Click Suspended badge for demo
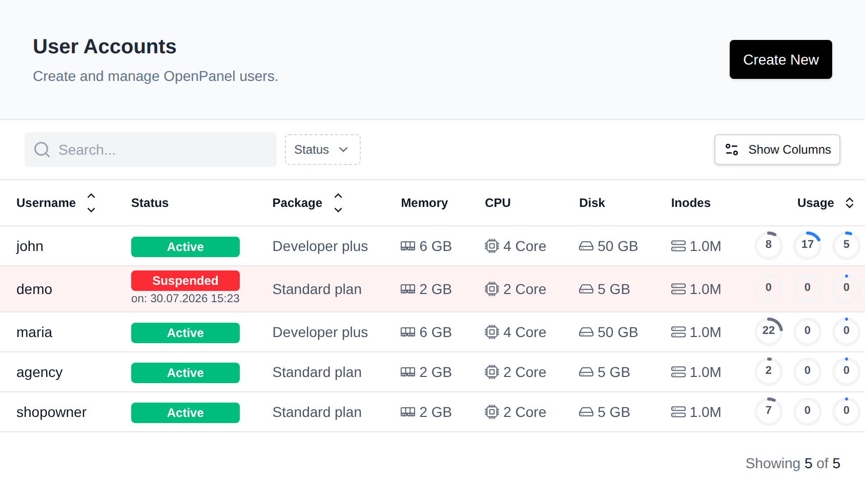 point(186,281)
